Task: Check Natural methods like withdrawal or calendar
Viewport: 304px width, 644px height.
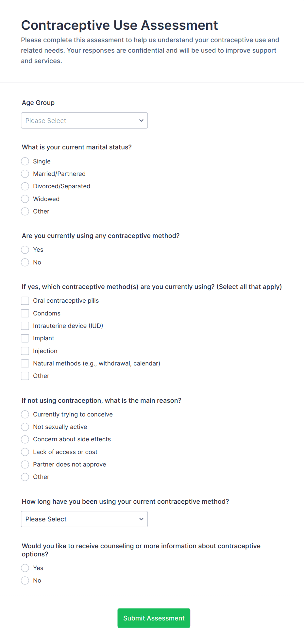Action: click(25, 363)
